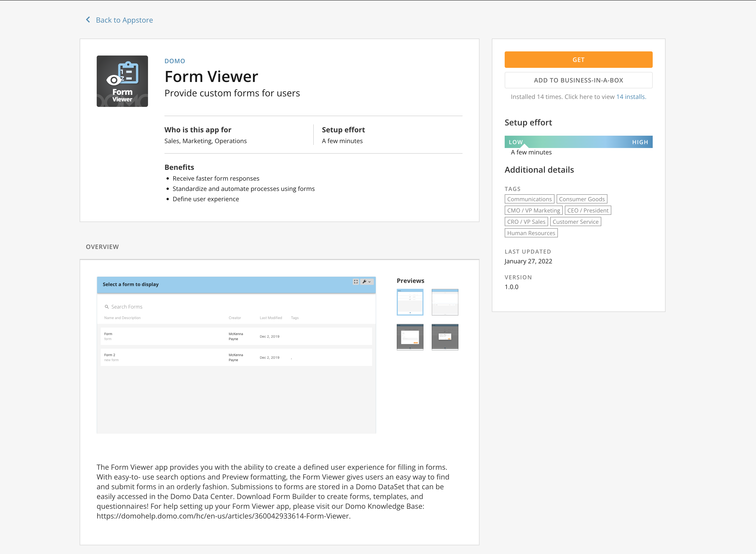Click the fullscreen expand icon in preview

click(x=356, y=282)
